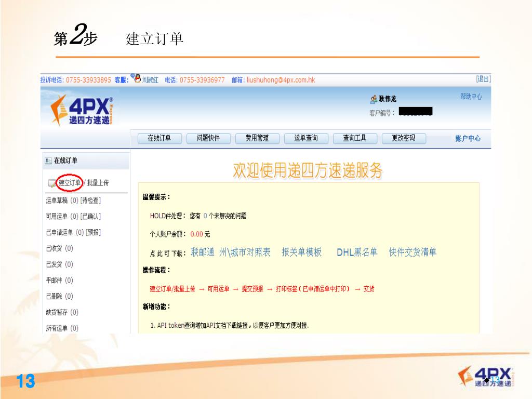This screenshot has width=532, height=399.
Task: Click 交货 in the operation flow
Action: 369,289
